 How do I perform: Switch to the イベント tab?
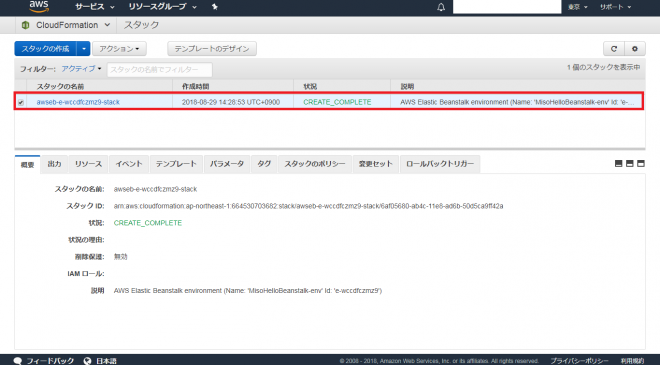(x=129, y=164)
